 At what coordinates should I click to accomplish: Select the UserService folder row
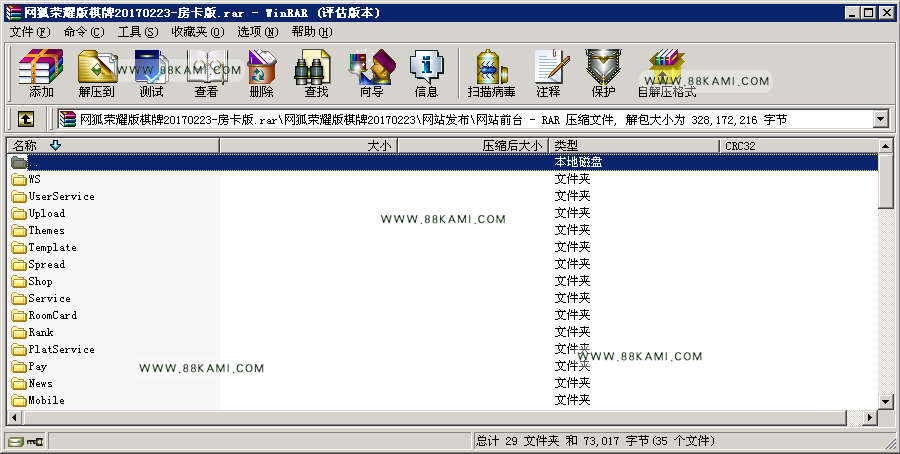click(x=442, y=196)
